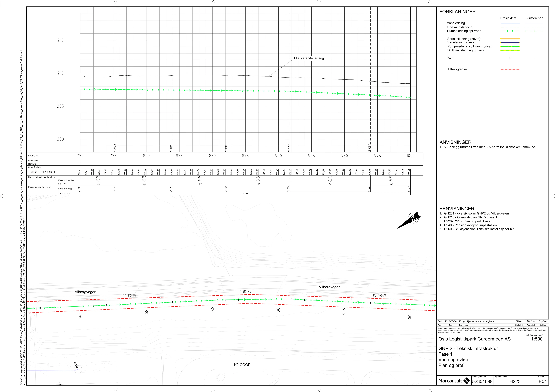Select the 'PROFIL NR.' row label
Image resolution: width=555 pixels, height=392 pixels.
33,156
